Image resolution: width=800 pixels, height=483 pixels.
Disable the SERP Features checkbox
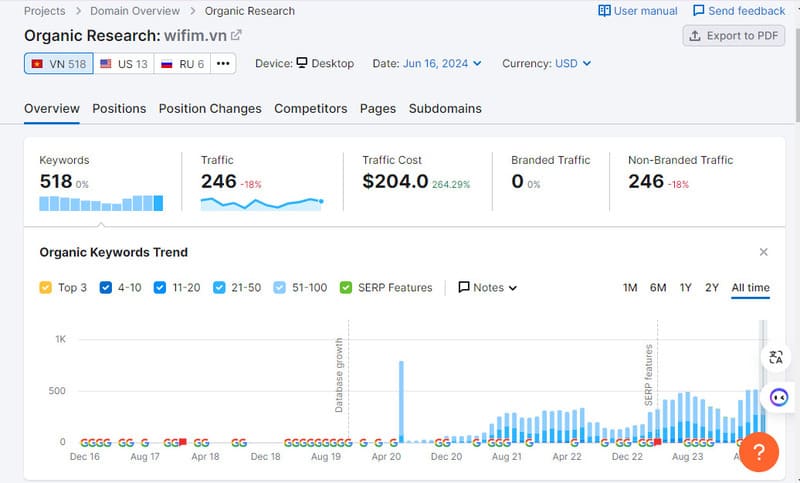click(x=347, y=288)
